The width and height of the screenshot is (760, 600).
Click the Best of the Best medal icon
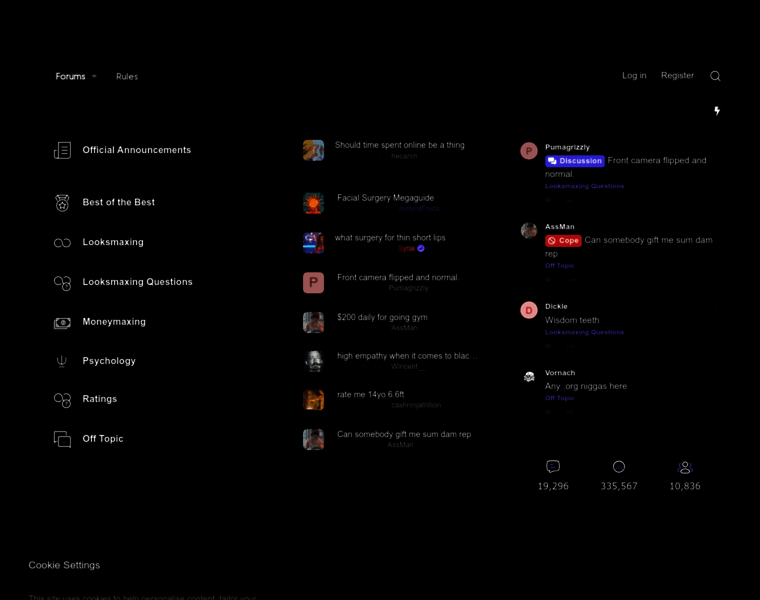pyautogui.click(x=62, y=203)
